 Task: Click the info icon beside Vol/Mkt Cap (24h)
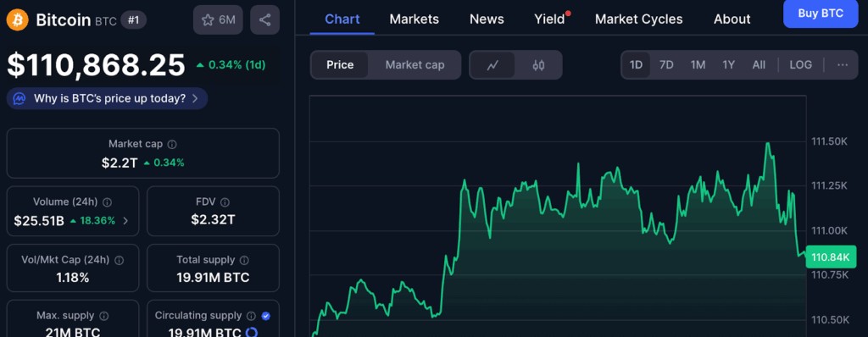click(x=119, y=260)
